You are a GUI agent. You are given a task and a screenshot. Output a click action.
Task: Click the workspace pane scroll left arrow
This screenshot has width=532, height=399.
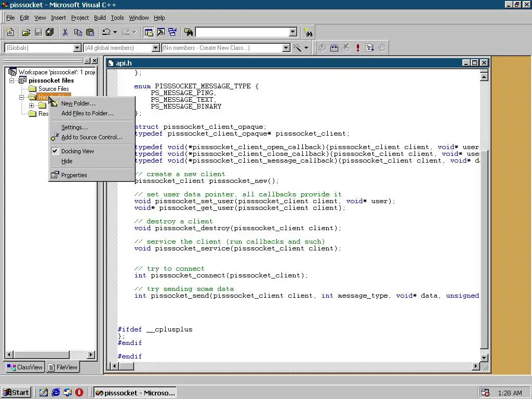[x=9, y=355]
